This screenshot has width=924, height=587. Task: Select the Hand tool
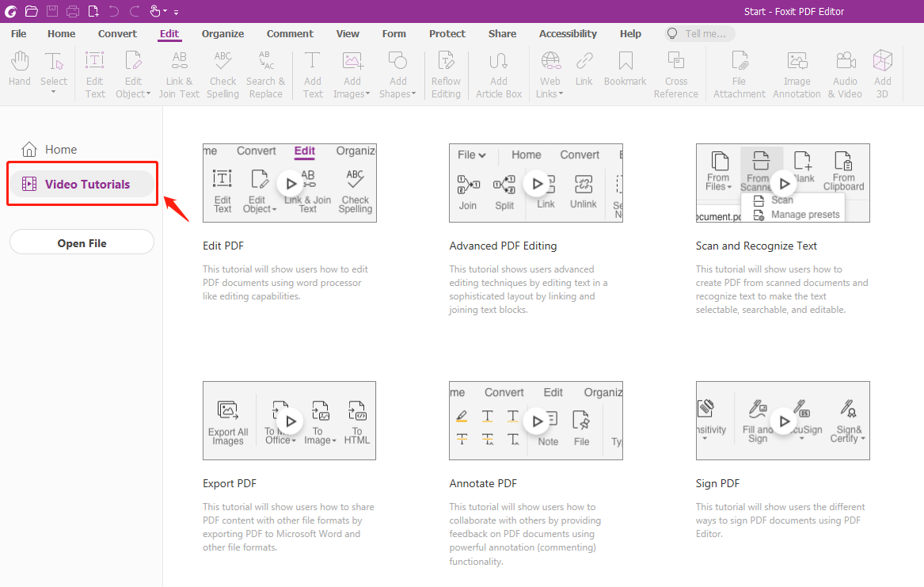(x=20, y=69)
